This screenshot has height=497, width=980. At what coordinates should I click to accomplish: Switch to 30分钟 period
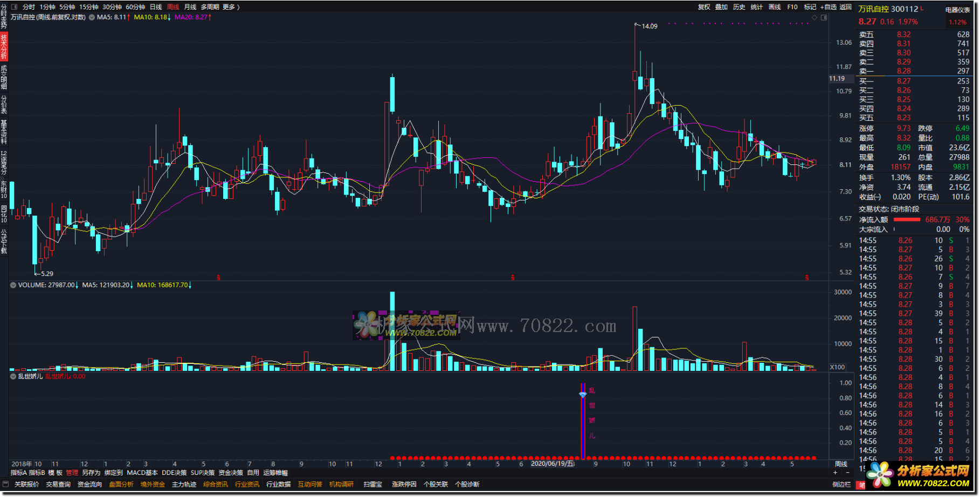click(x=112, y=7)
